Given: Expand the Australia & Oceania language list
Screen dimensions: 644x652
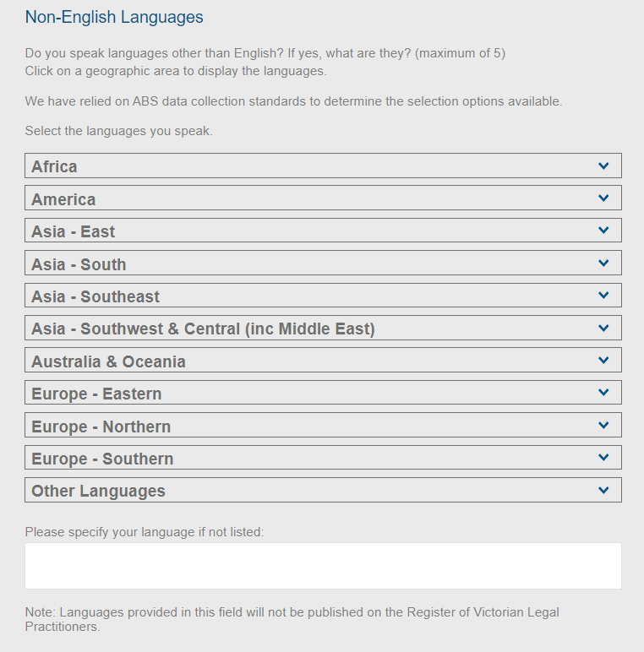Looking at the screenshot, I should point(108,361).
